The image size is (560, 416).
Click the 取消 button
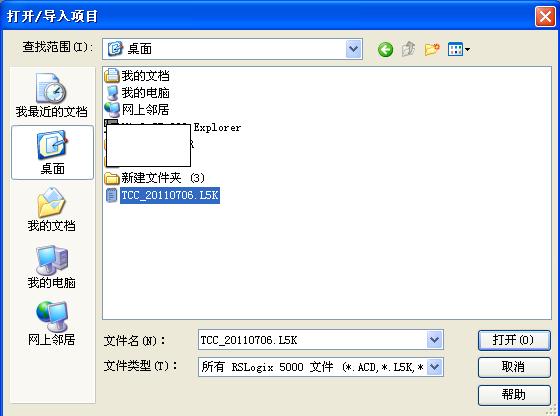(514, 367)
